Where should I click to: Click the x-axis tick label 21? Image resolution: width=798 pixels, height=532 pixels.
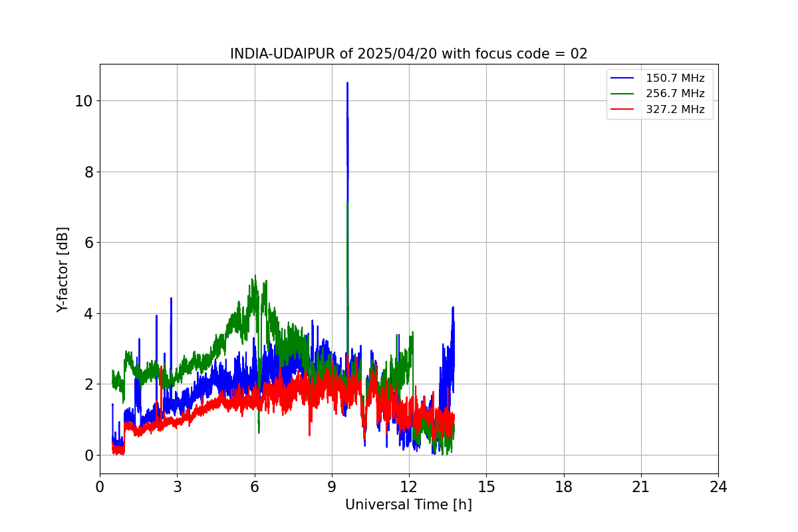tap(641, 487)
